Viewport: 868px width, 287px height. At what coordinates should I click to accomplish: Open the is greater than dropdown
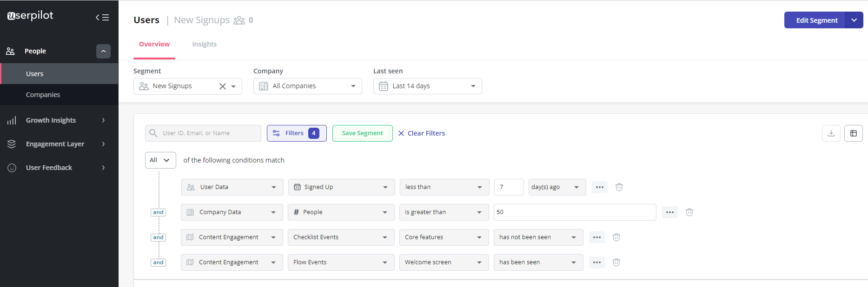[444, 212]
